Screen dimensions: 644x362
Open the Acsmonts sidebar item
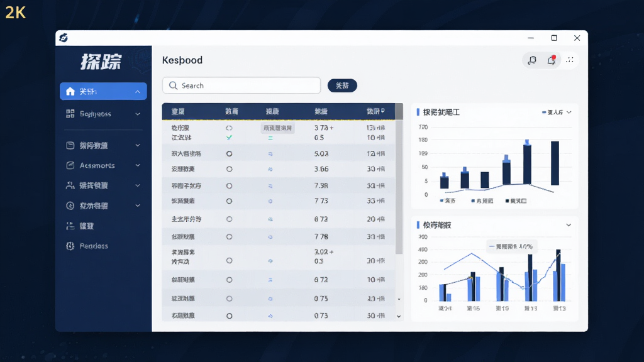pyautogui.click(x=103, y=165)
